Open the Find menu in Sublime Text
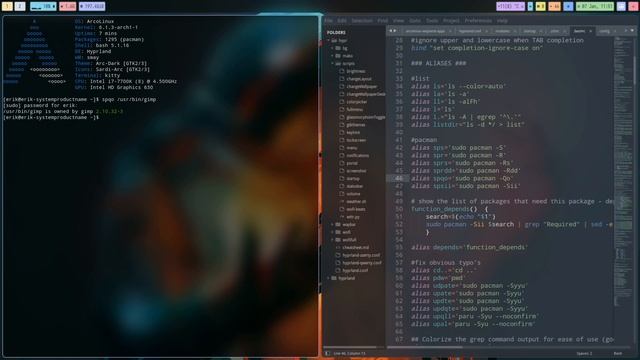This screenshot has width=640, height=360. pos(382,20)
